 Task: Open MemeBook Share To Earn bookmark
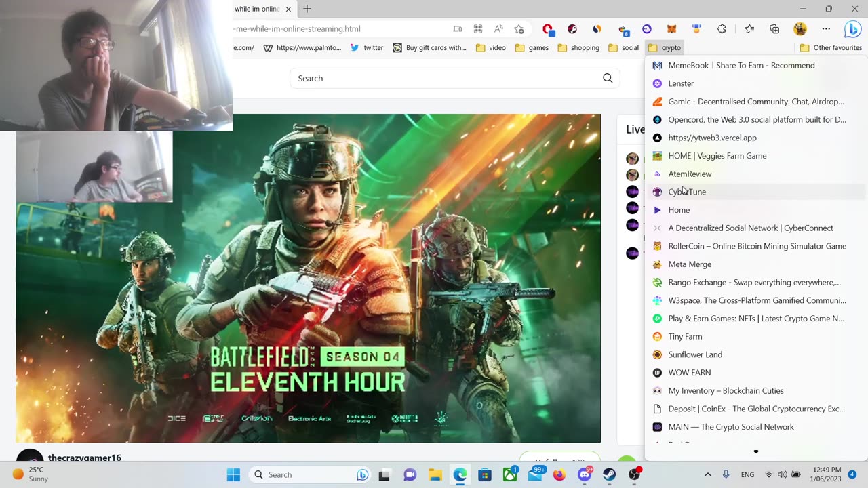756,65
